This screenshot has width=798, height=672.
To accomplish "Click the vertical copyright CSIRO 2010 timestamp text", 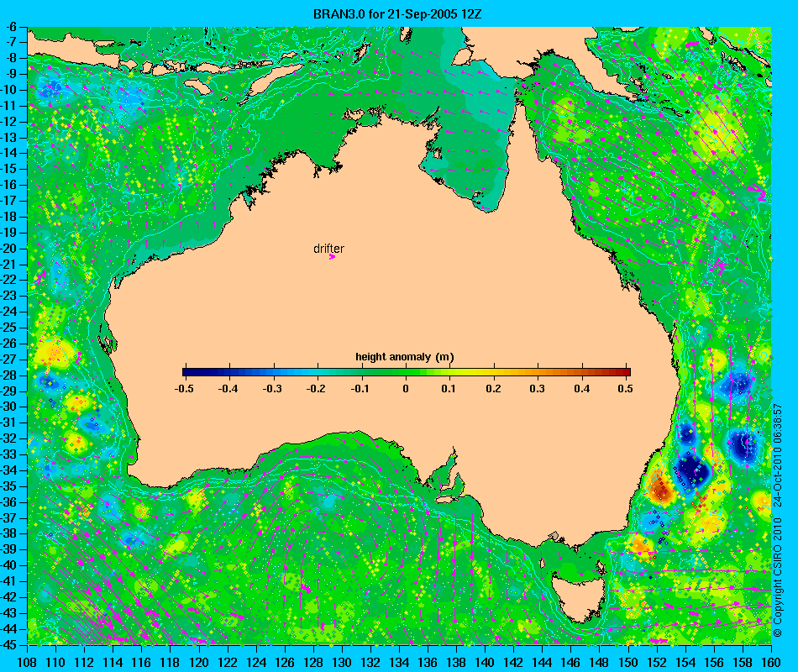I will click(x=778, y=520).
